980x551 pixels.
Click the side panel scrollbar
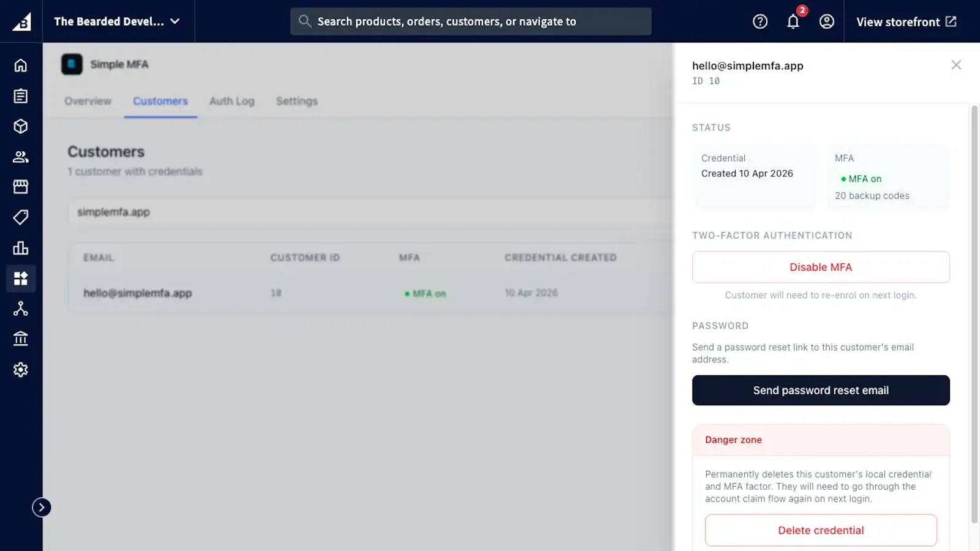point(974,314)
